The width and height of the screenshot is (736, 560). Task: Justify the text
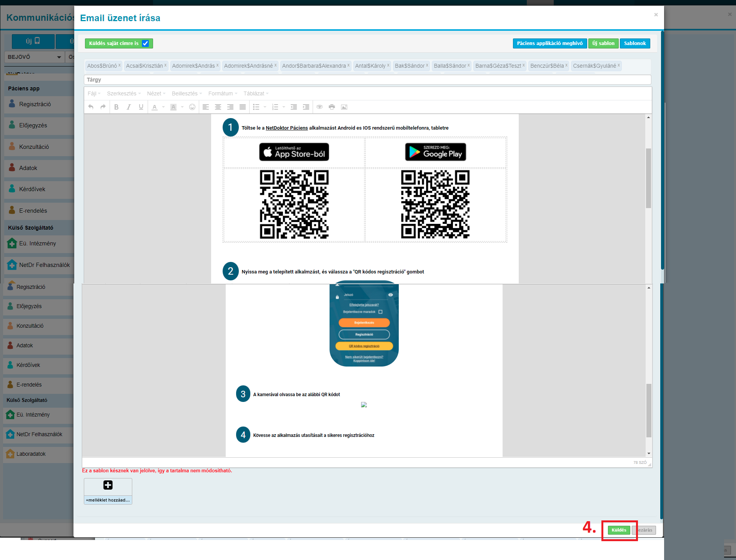[x=243, y=107]
